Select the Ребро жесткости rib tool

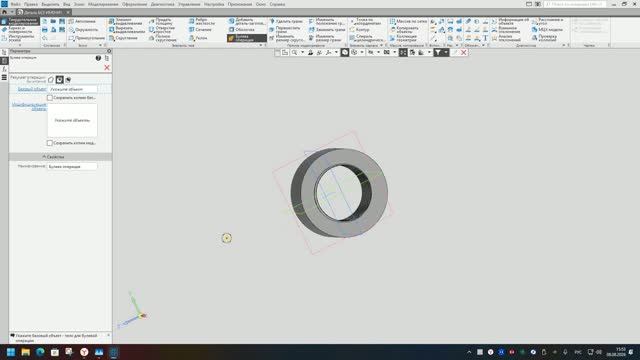(x=202, y=21)
